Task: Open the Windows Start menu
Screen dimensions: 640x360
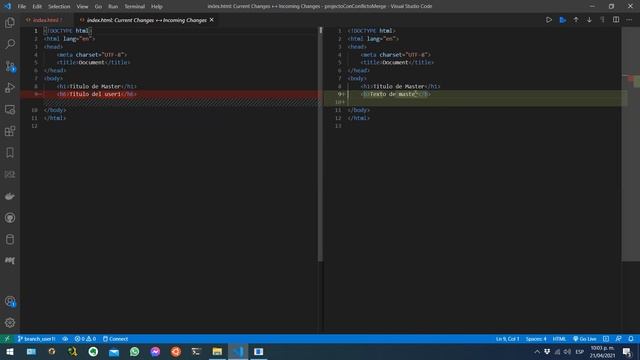Action: tap(10, 351)
